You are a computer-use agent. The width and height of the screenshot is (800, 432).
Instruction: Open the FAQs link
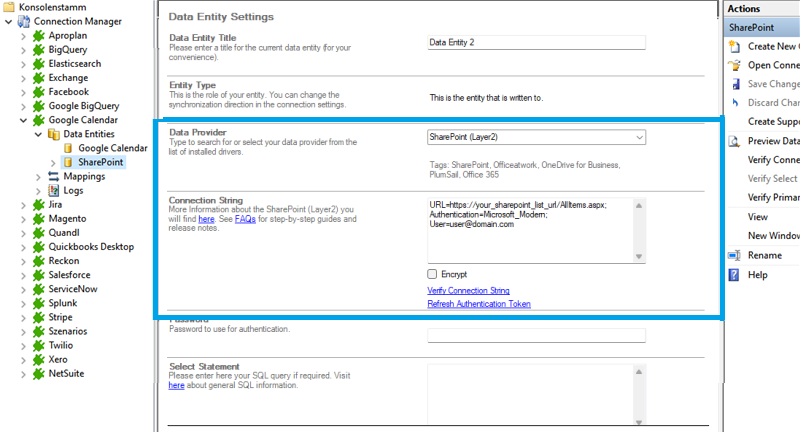(245, 219)
